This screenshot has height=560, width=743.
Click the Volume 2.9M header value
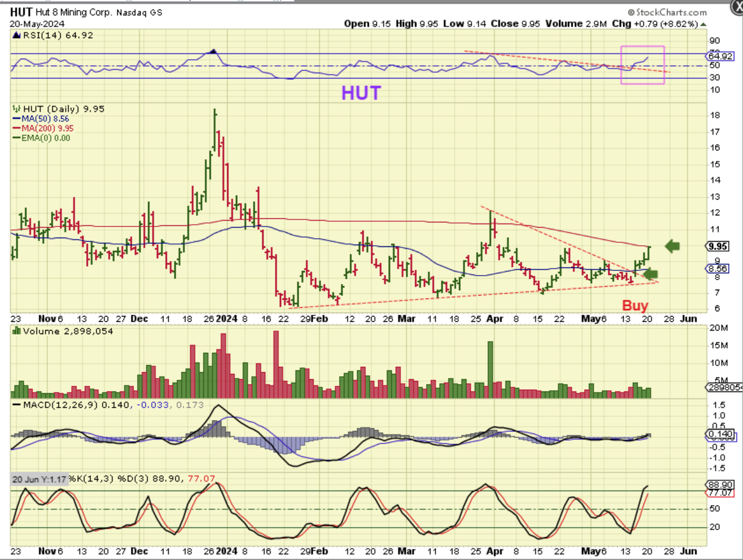pyautogui.click(x=577, y=24)
